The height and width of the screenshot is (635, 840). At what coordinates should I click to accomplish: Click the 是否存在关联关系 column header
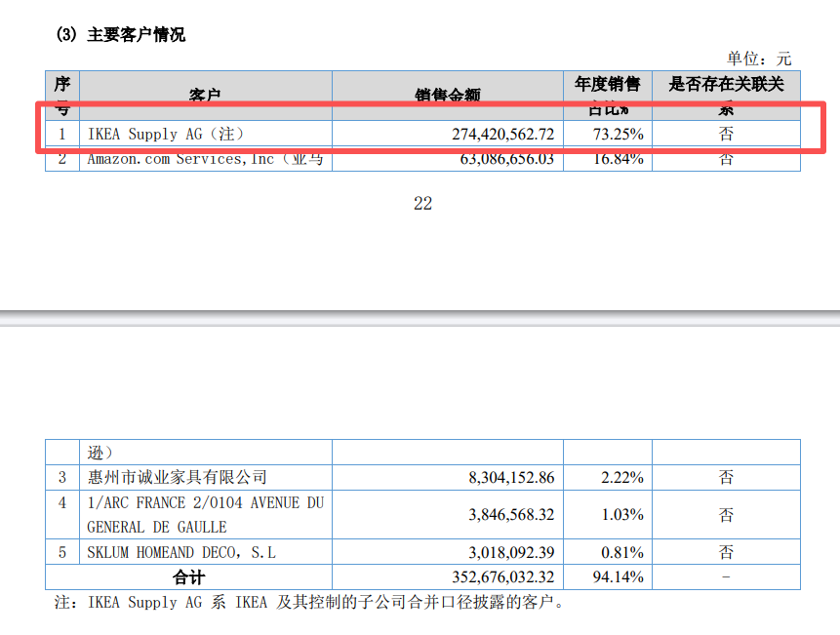point(726,96)
